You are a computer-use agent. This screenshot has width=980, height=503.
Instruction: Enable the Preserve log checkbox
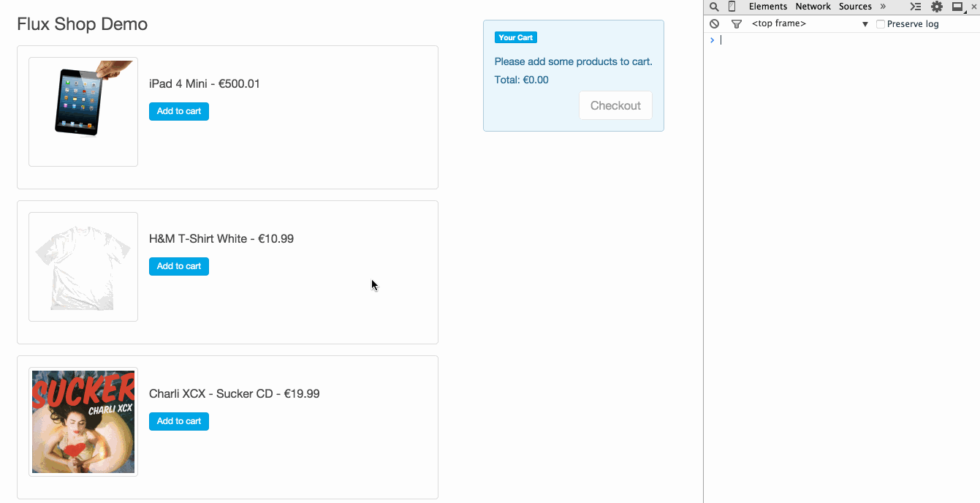[x=881, y=24]
